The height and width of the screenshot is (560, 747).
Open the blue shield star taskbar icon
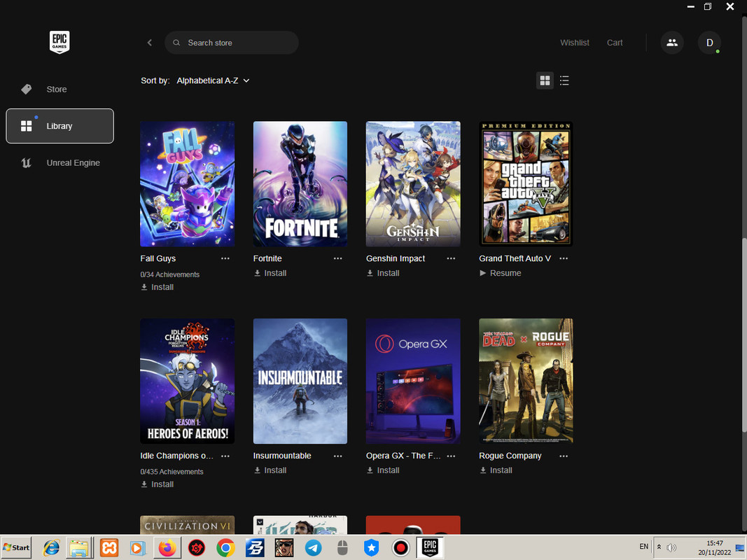point(372,548)
